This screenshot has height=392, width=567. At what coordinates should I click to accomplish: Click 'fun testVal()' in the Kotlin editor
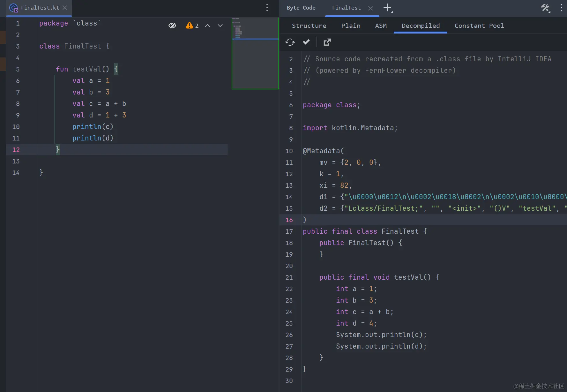(x=83, y=69)
